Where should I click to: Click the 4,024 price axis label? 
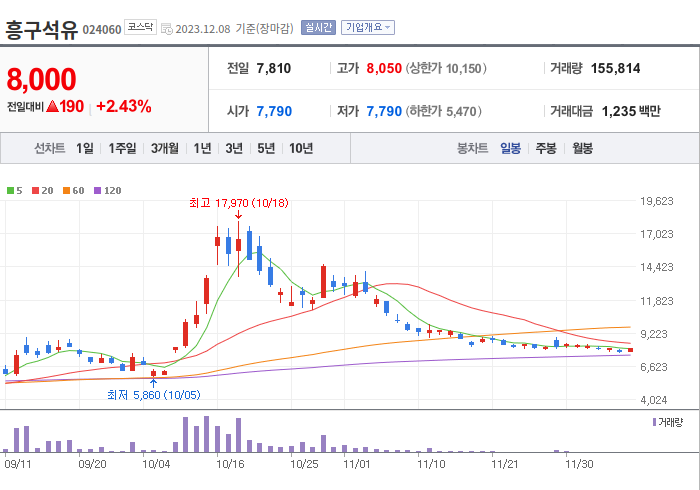pyautogui.click(x=654, y=400)
